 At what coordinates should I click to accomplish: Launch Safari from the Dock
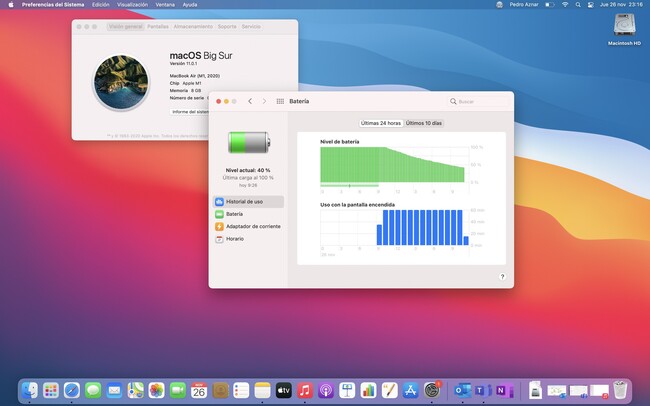[x=72, y=390]
